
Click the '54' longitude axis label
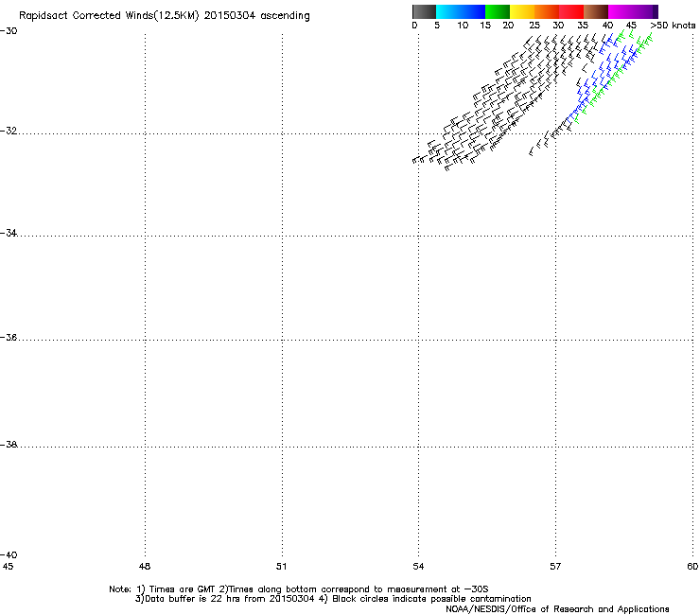pos(418,567)
